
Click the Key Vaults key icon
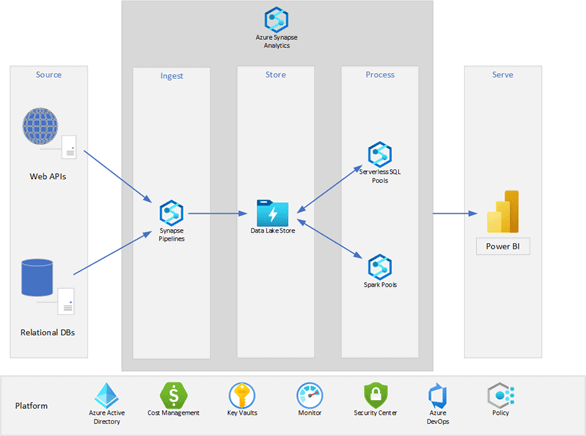242,395
